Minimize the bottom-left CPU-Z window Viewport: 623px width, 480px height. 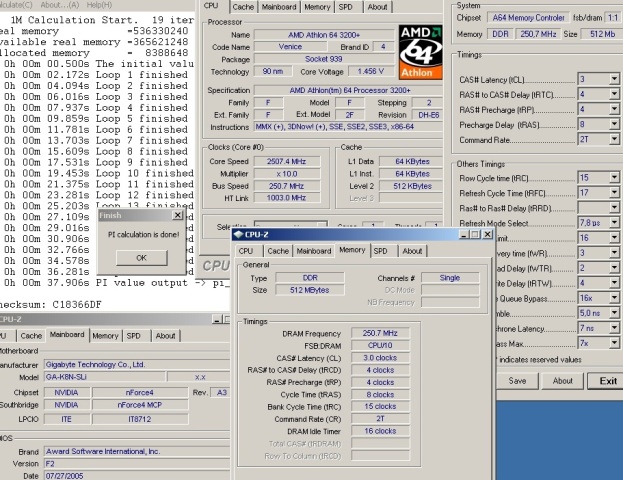coord(217,319)
